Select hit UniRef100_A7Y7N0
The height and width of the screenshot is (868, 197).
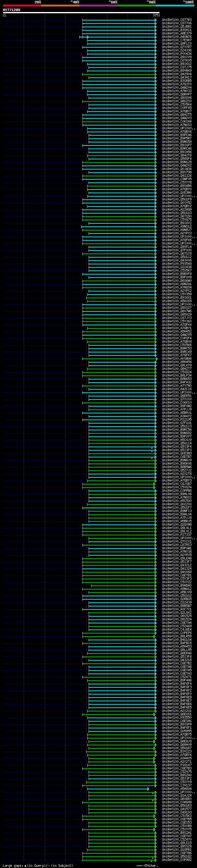pos(176,386)
